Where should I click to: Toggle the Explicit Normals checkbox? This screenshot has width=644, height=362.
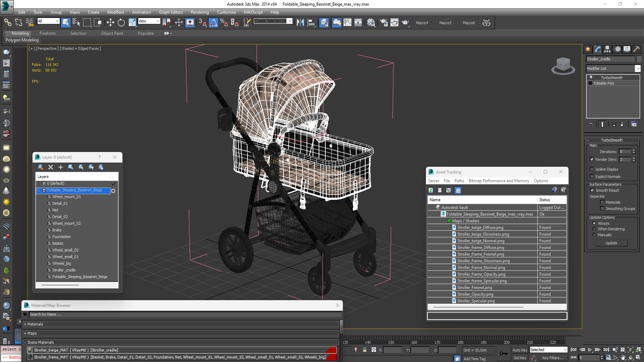(x=592, y=177)
